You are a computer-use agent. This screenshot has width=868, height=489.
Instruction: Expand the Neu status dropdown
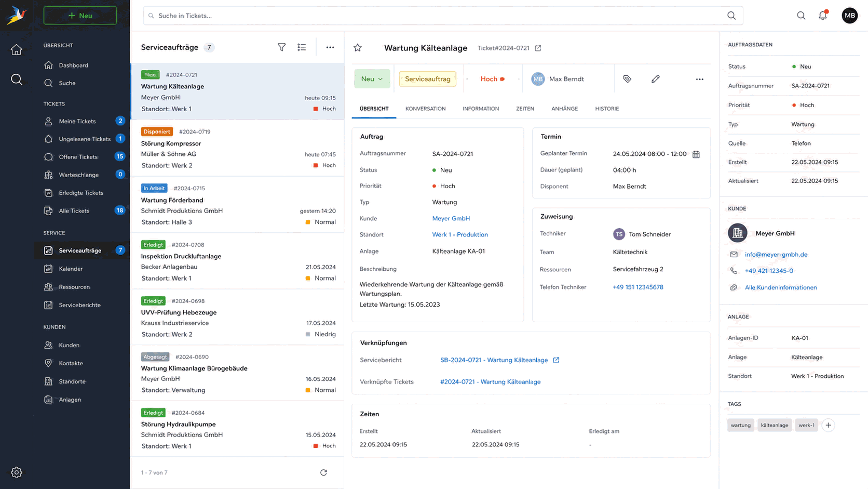pos(372,79)
